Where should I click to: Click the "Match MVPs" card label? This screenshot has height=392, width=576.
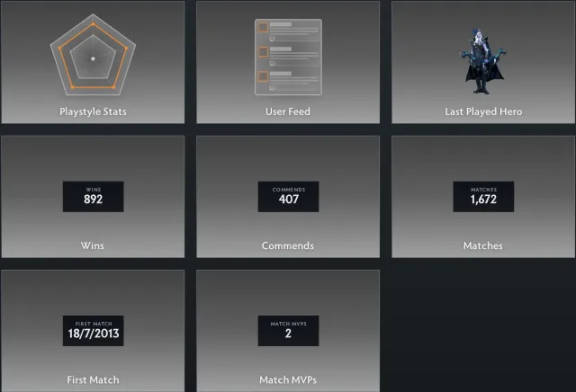(288, 380)
